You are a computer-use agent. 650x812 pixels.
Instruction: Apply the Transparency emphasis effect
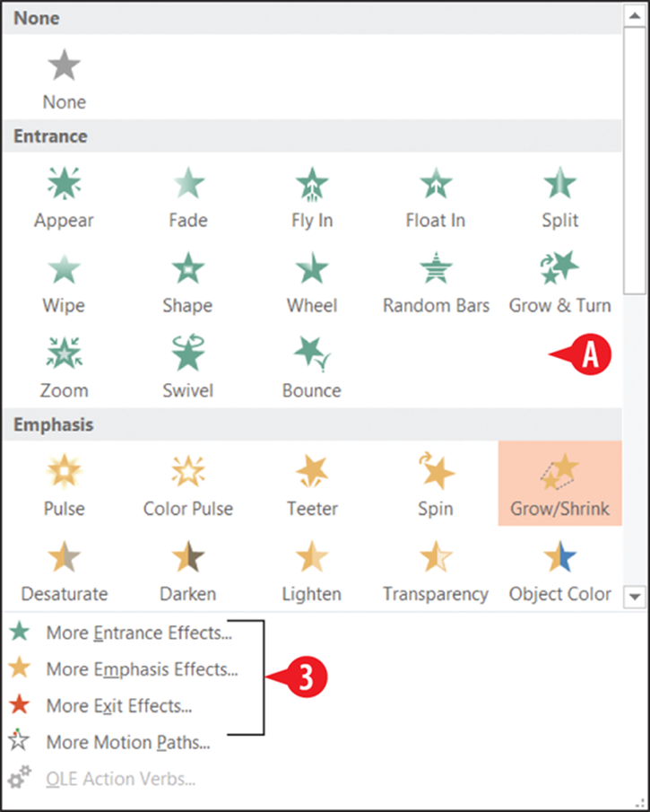(436, 571)
